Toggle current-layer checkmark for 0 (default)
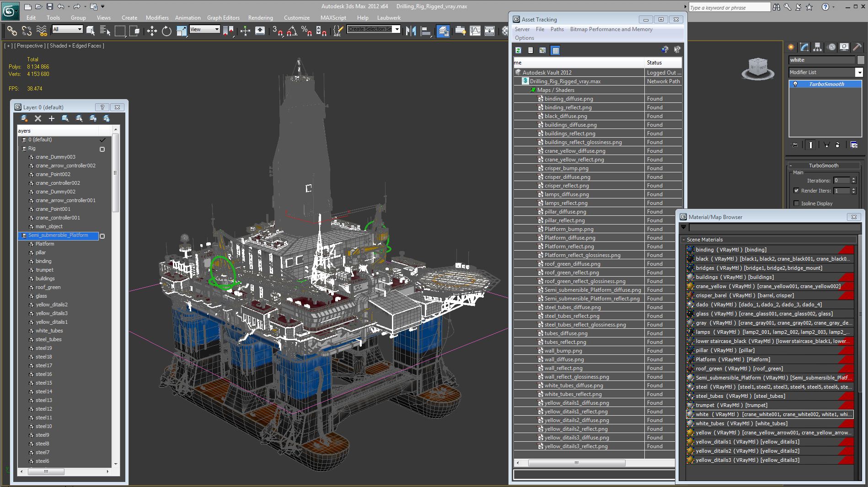The width and height of the screenshot is (868, 487). click(102, 140)
